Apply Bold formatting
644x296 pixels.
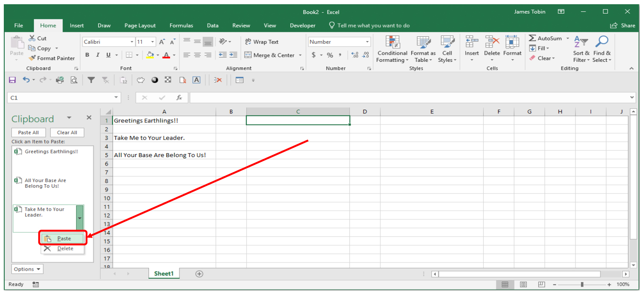coord(87,55)
